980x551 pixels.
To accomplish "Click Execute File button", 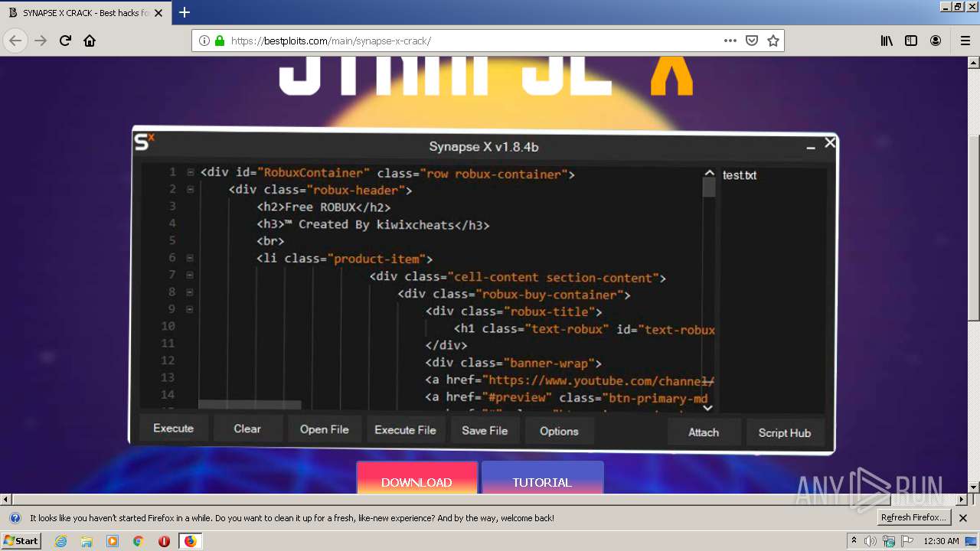I will [405, 430].
